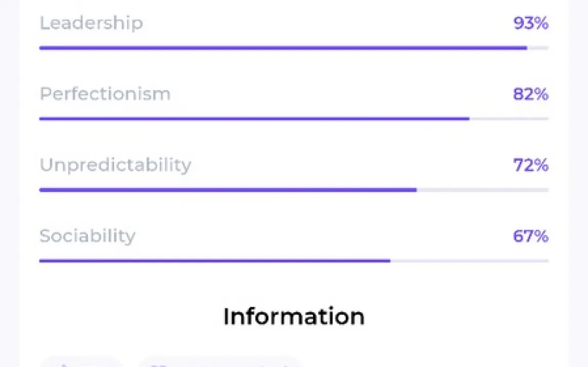Click the filled Perfectionism progress bar

click(x=254, y=119)
